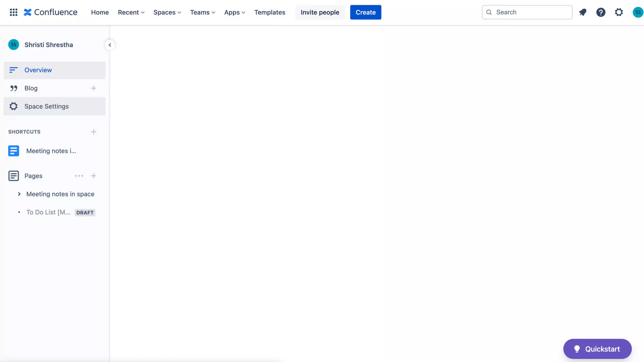Image resolution: width=644 pixels, height=362 pixels.
Task: Open the help question mark icon
Action: (601, 12)
